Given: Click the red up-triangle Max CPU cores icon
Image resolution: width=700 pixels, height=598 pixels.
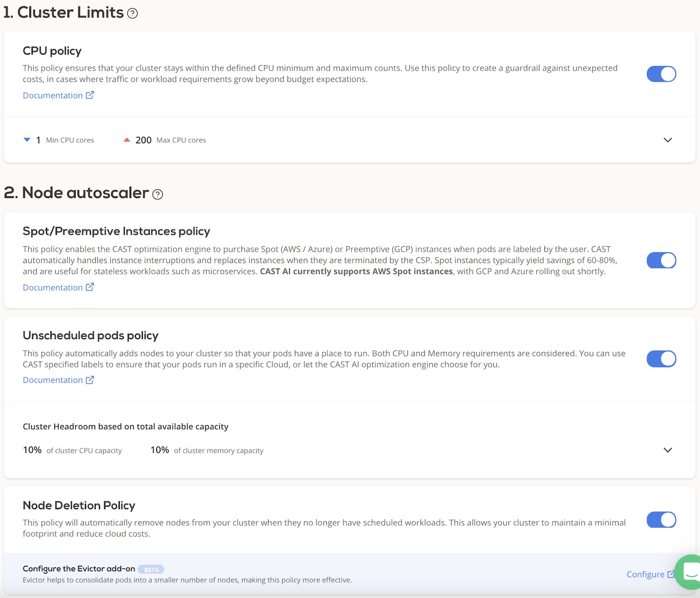Looking at the screenshot, I should (x=127, y=140).
